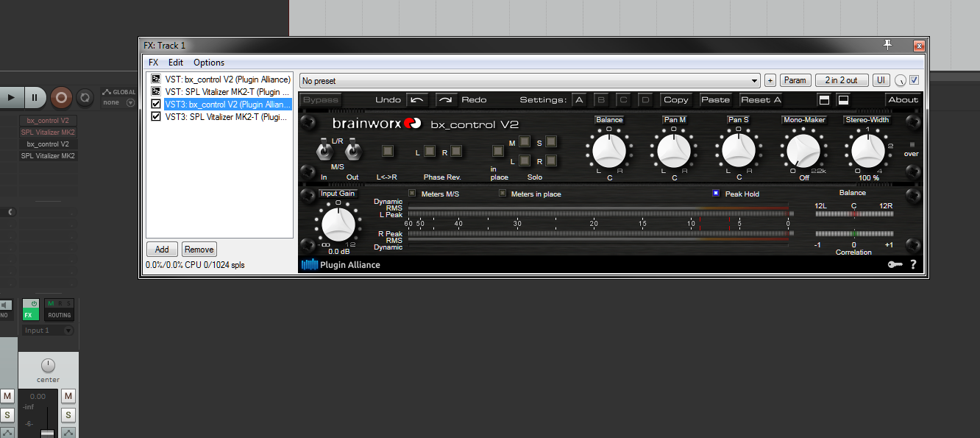980x438 pixels.
Task: Solo the S (side) signal
Action: click(x=551, y=141)
